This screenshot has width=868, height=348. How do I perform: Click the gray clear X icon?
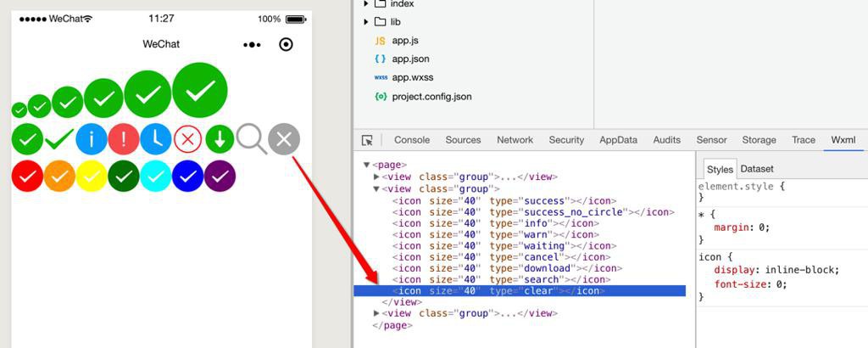point(284,139)
